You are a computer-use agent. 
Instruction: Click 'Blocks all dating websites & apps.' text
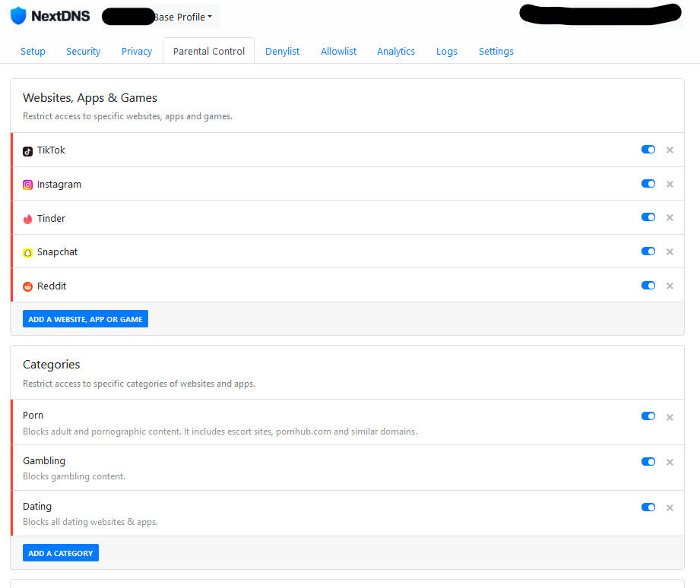coord(90,521)
